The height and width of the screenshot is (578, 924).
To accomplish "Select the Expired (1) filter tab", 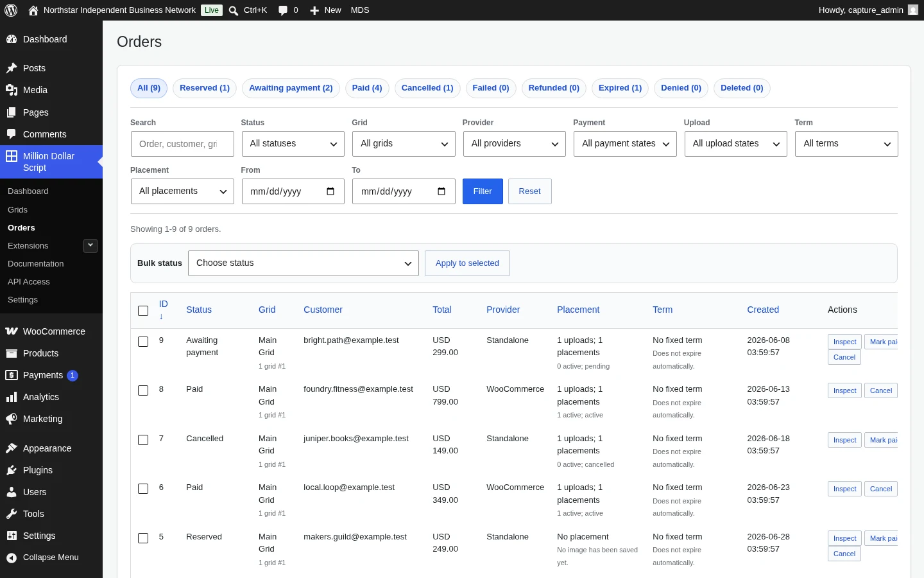I will (x=620, y=88).
